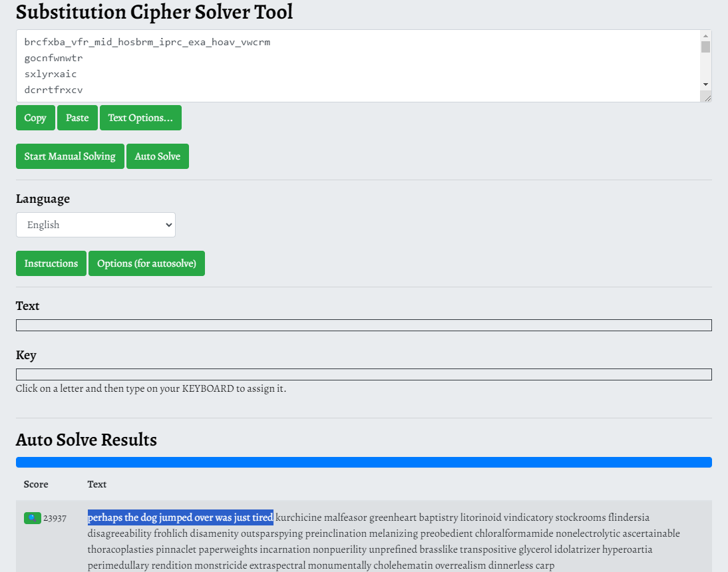Click the blue auto solve progress bar

tap(363, 462)
